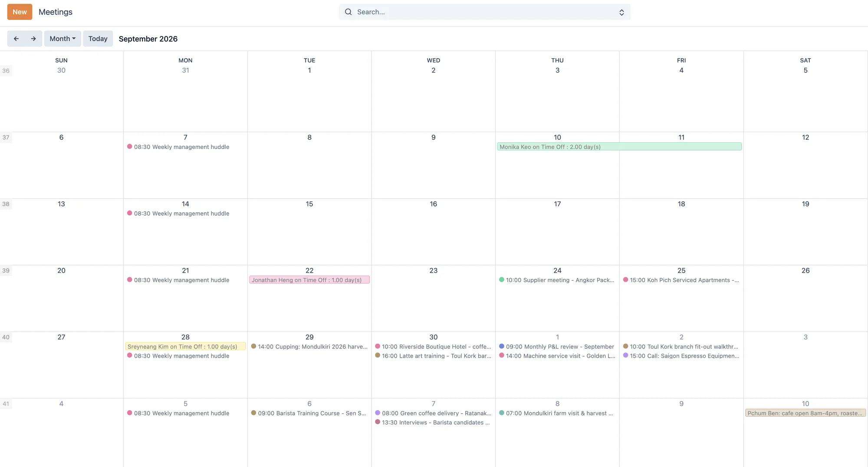Expand the search options toggle arrows
The height and width of the screenshot is (467, 868).
[x=621, y=12]
